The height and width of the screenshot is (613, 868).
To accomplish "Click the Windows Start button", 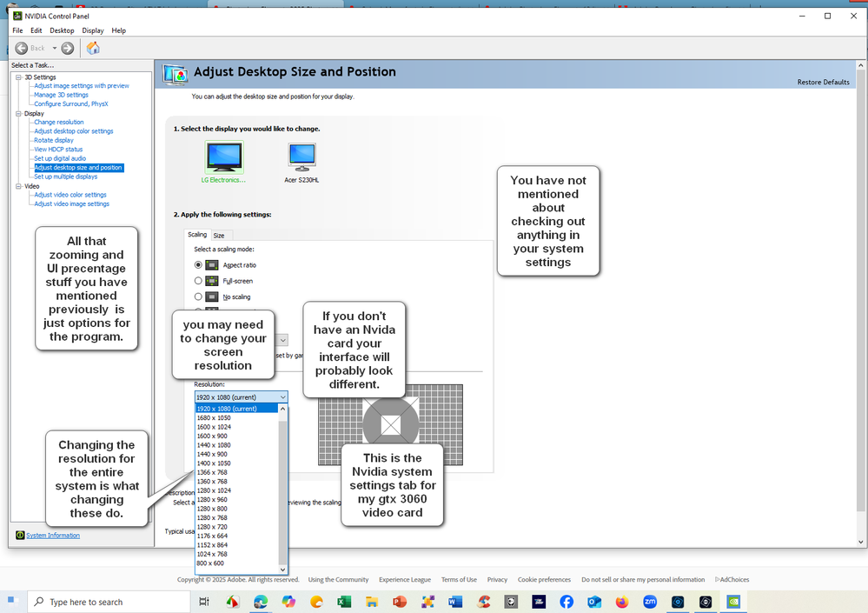I will coord(13,602).
